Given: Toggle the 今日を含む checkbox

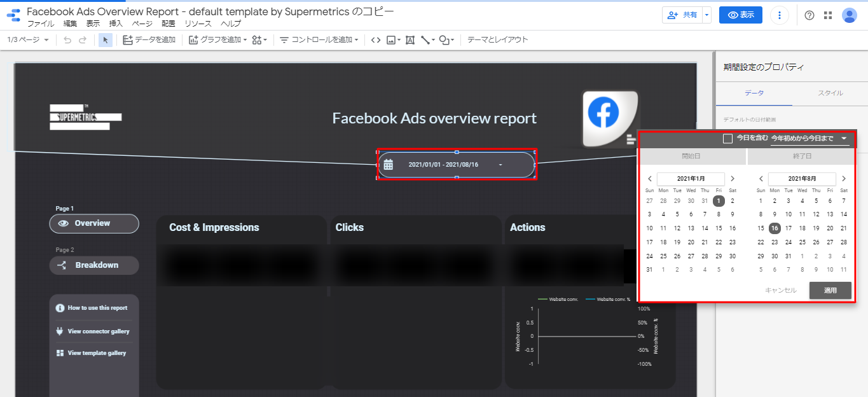Looking at the screenshot, I should (x=728, y=139).
